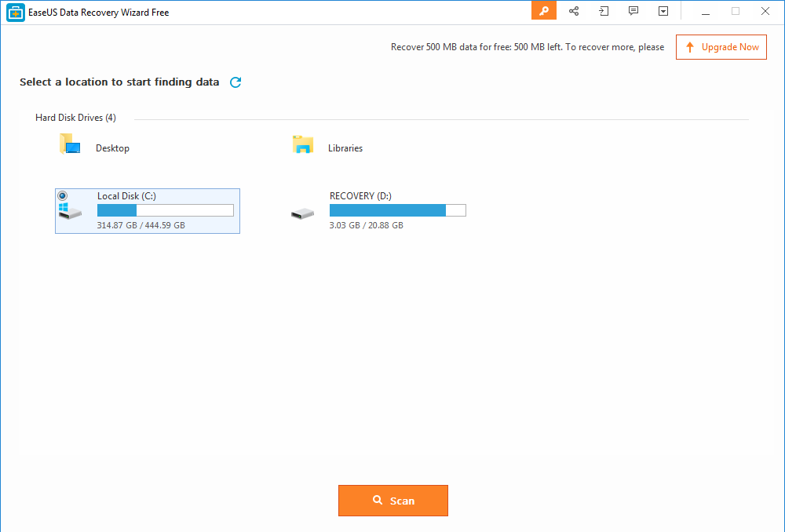Click the RECOVERY (D:) usage bar
Image resolution: width=785 pixels, height=532 pixels.
click(x=397, y=210)
